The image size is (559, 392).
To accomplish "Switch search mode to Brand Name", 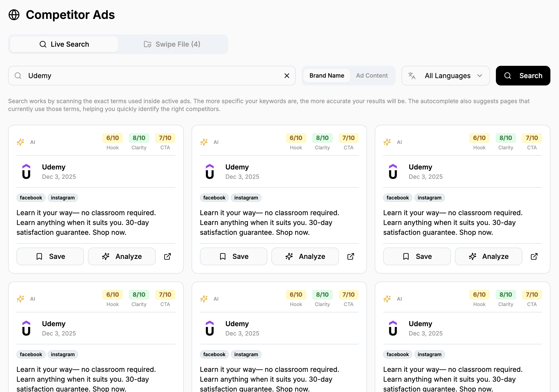I will tap(327, 76).
